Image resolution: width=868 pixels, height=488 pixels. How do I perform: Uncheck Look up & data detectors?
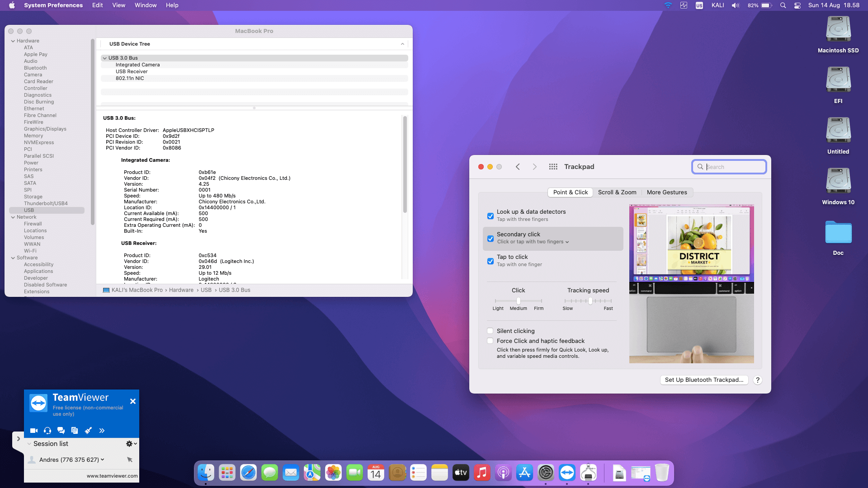click(491, 216)
